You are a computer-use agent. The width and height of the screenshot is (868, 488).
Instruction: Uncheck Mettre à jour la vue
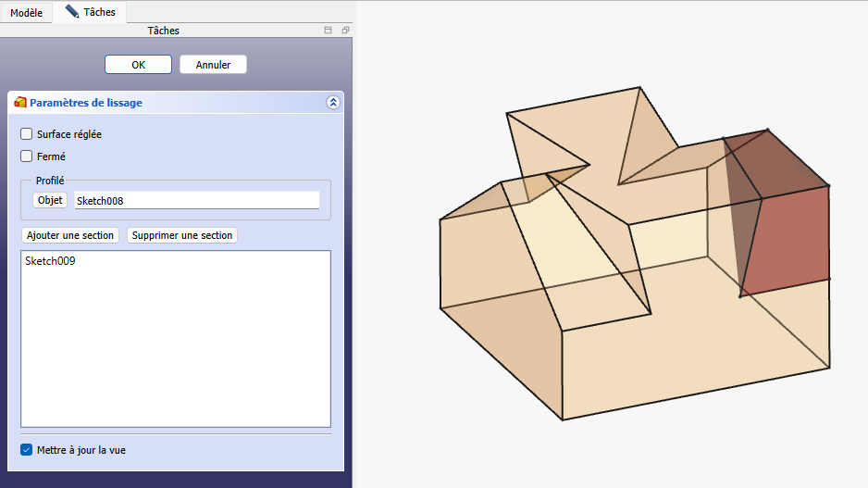point(27,450)
